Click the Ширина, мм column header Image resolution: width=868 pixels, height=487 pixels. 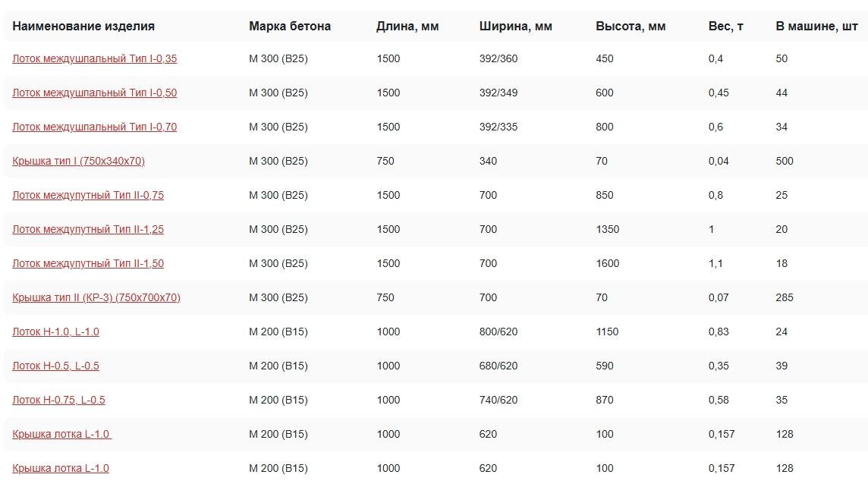(x=516, y=26)
